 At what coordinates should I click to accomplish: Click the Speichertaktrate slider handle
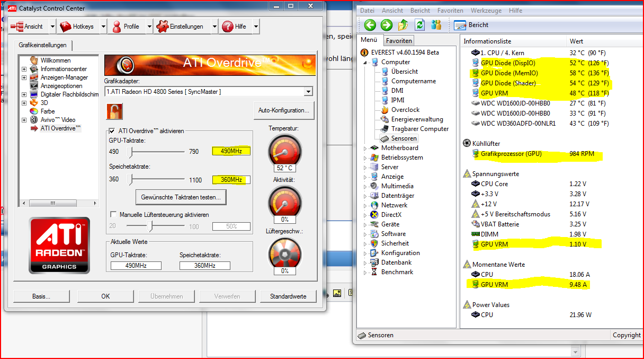pyautogui.click(x=131, y=180)
